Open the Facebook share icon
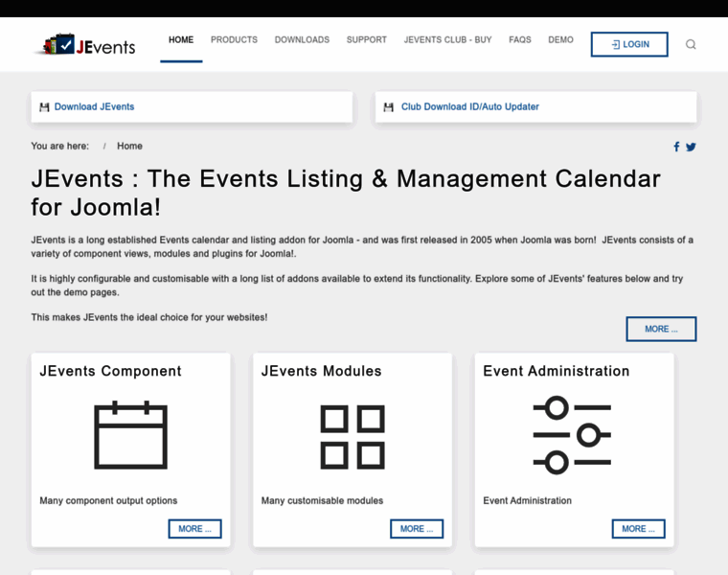 click(676, 147)
